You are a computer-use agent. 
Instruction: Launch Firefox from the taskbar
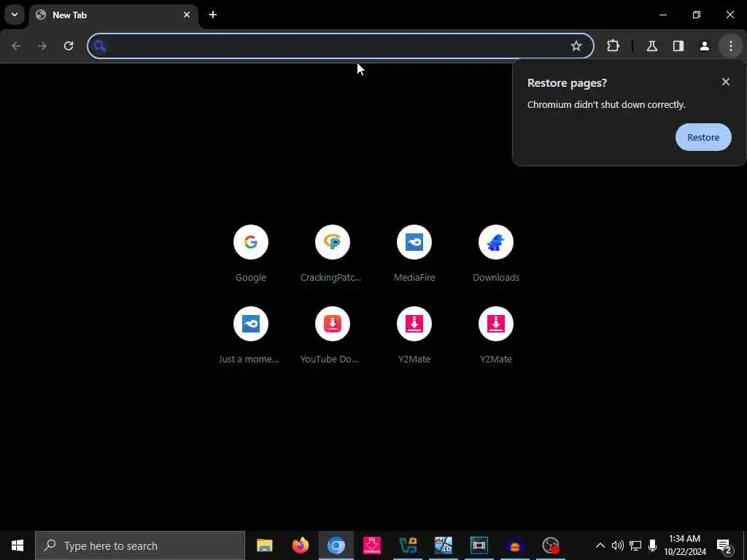pos(300,545)
